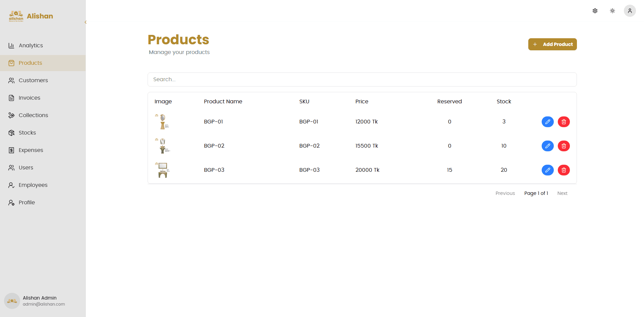Navigate to Invoices page
The height and width of the screenshot is (317, 644).
[x=43, y=98]
